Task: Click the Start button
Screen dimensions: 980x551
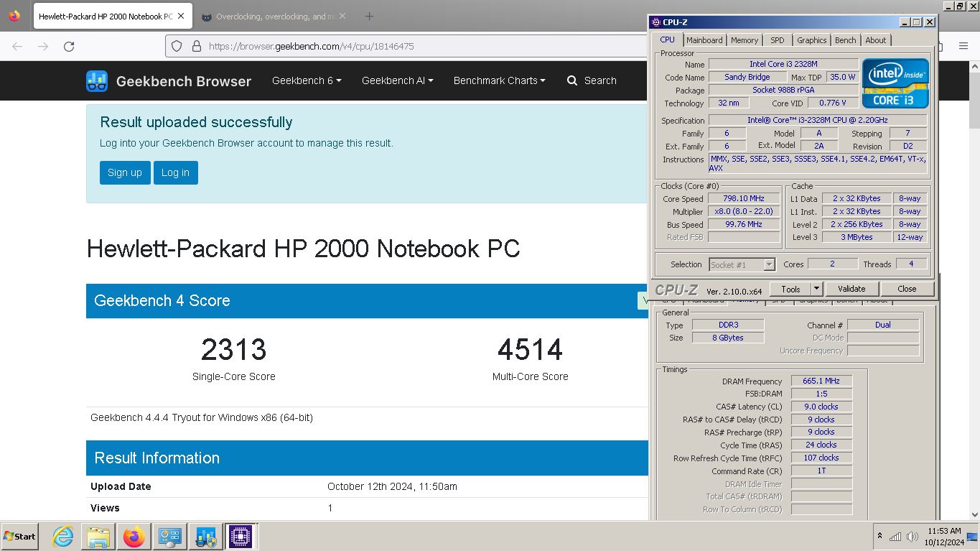Action: coord(19,537)
